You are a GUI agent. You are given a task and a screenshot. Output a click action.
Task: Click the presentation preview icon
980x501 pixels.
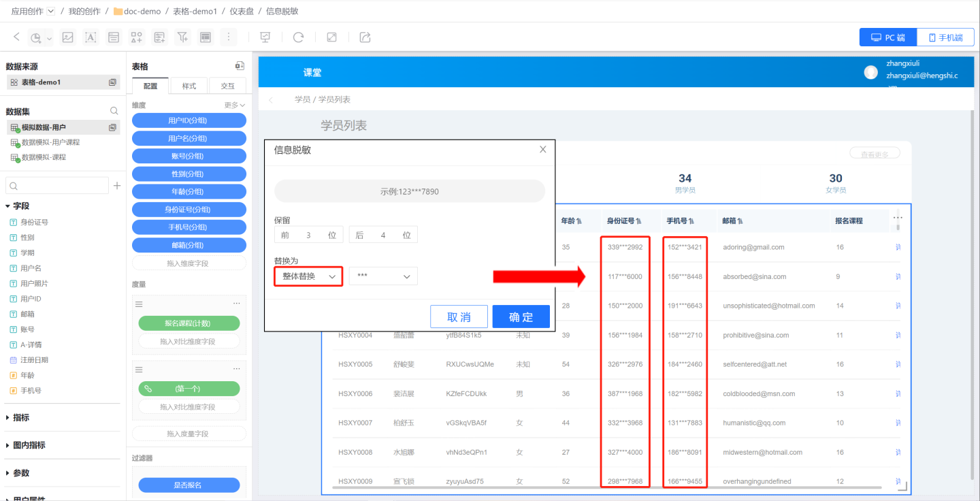(265, 37)
